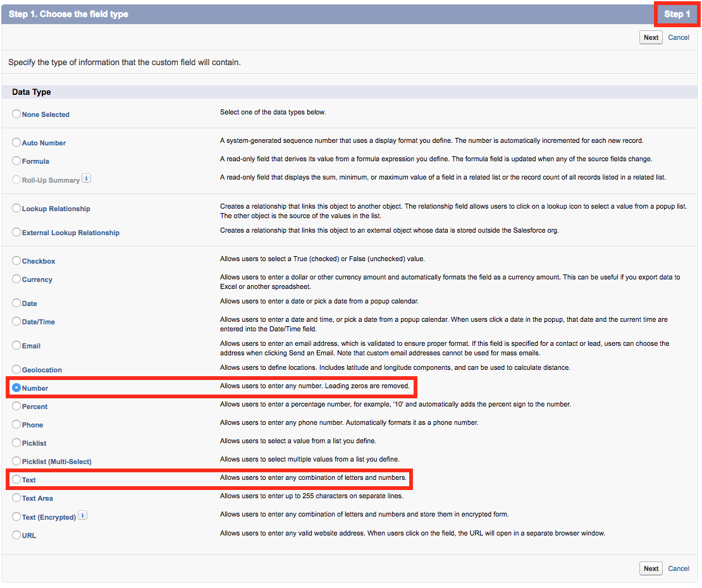Viewport: 702px width, 588px height.
Task: Select the Date/Time radio option
Action: click(16, 321)
